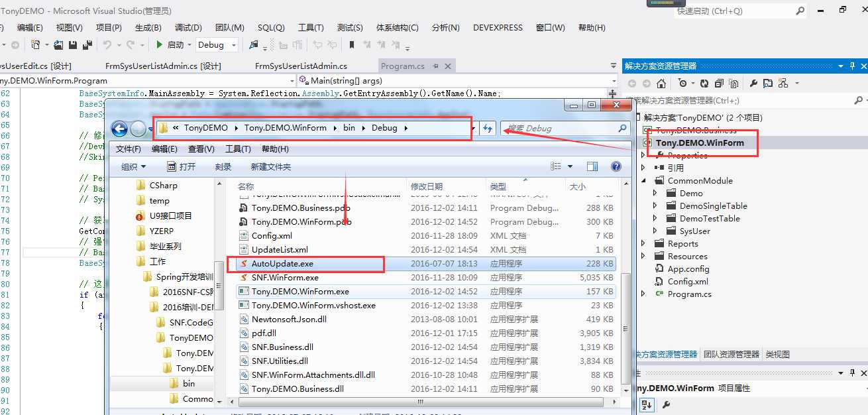Click the Home icon in Solution Explorer toolbar
This screenshot has height=415, width=868.
pos(661,84)
